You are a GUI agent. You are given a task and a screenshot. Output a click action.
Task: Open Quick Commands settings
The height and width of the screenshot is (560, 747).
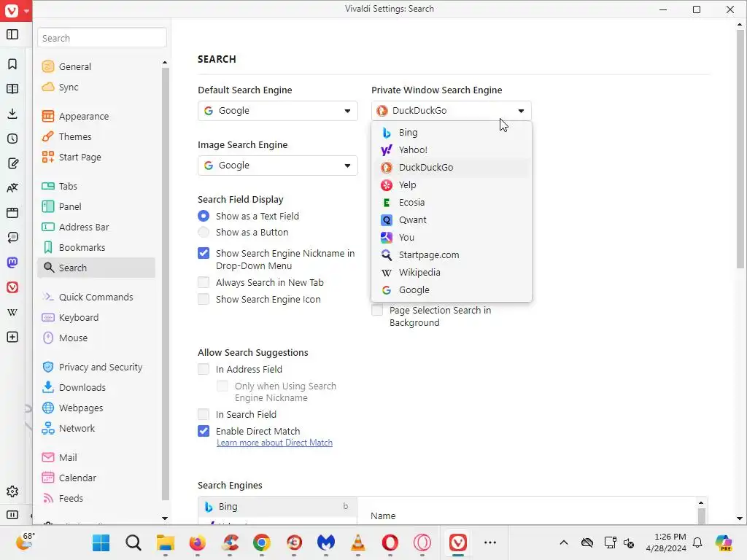tap(96, 297)
